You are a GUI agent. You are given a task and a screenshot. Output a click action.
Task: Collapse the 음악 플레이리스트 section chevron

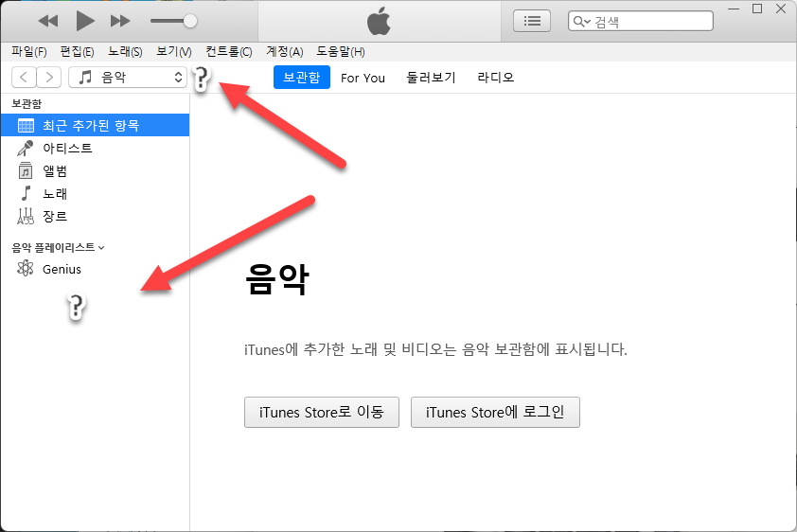click(x=101, y=248)
